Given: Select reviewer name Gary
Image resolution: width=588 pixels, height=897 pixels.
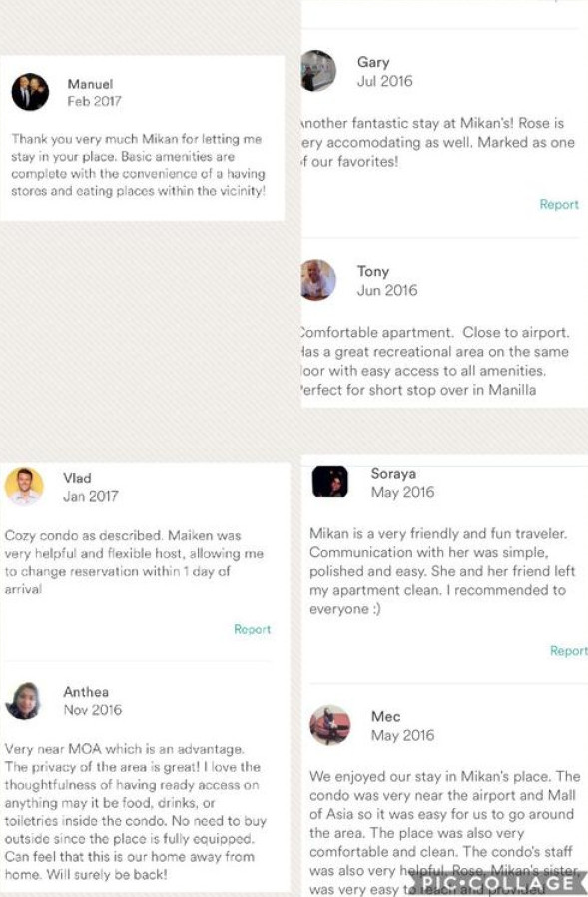Looking at the screenshot, I should 373,62.
